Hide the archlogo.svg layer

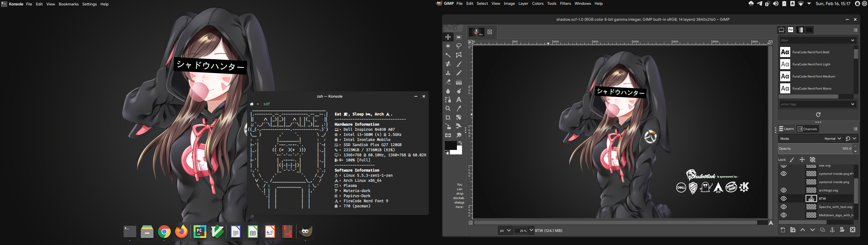[784, 190]
